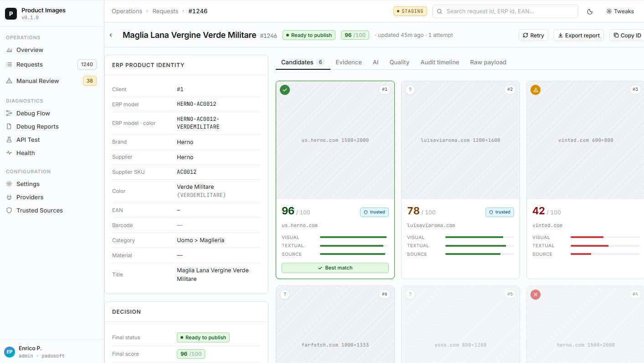
Task: Click the Color value Verde Militare
Action: tap(195, 187)
